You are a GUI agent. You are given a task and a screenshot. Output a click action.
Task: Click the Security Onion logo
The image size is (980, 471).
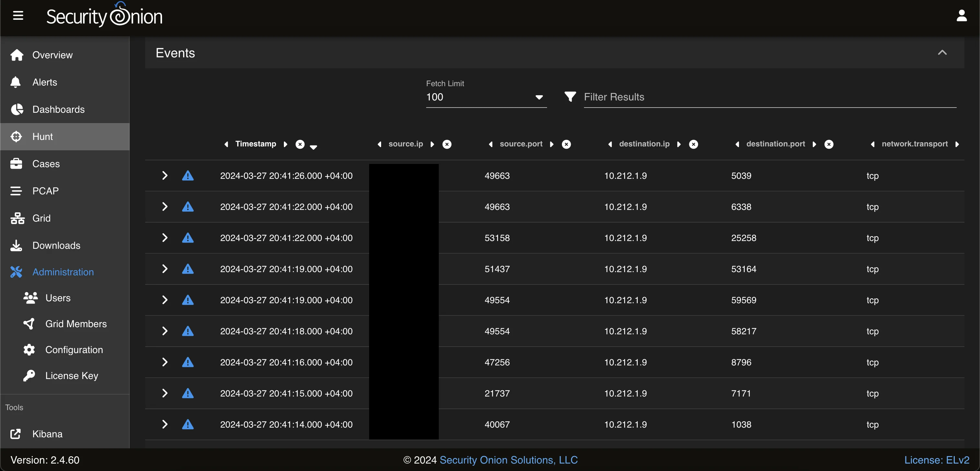point(104,15)
